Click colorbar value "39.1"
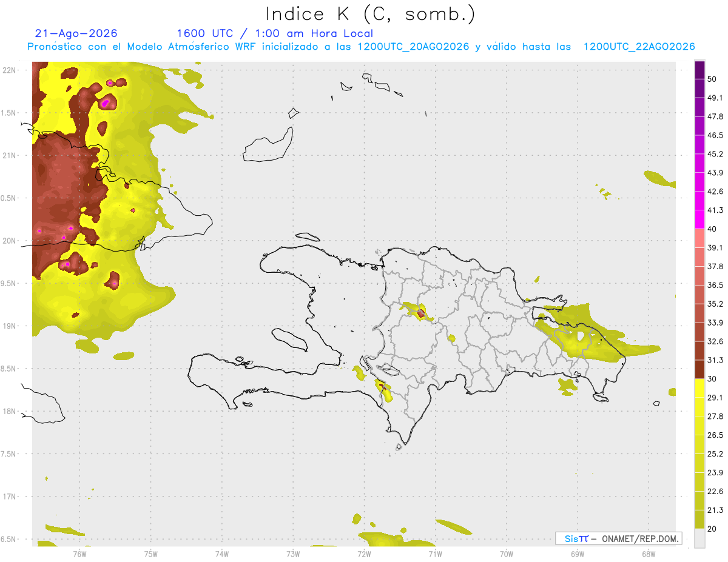This screenshot has width=728, height=562. [x=715, y=248]
